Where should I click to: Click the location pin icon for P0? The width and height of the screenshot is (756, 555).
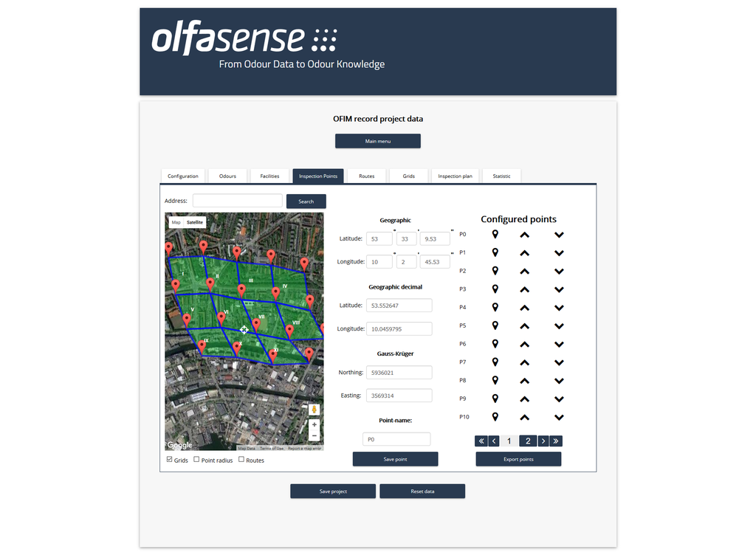pos(495,234)
